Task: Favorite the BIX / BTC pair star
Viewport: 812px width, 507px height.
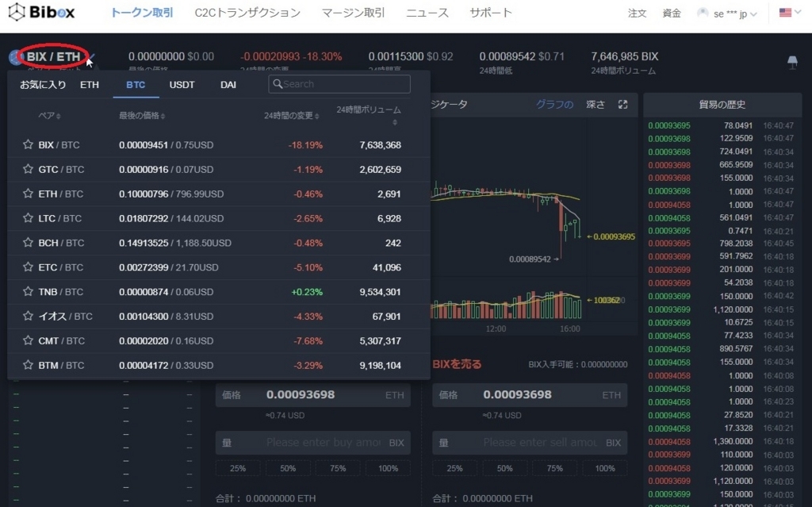Action: (28, 144)
